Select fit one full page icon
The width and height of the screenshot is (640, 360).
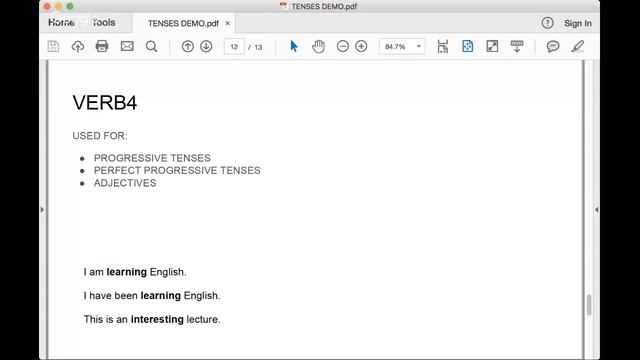467,47
